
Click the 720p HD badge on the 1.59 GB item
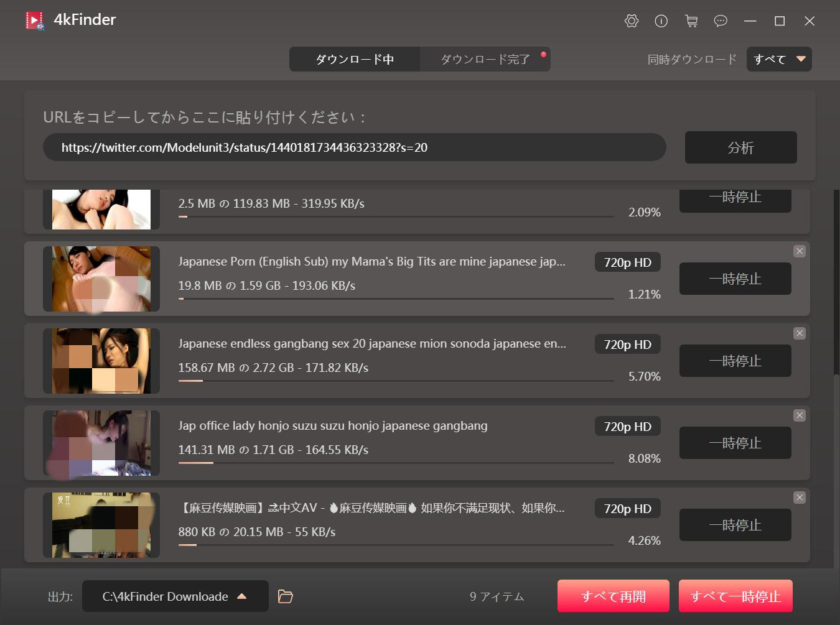627,262
